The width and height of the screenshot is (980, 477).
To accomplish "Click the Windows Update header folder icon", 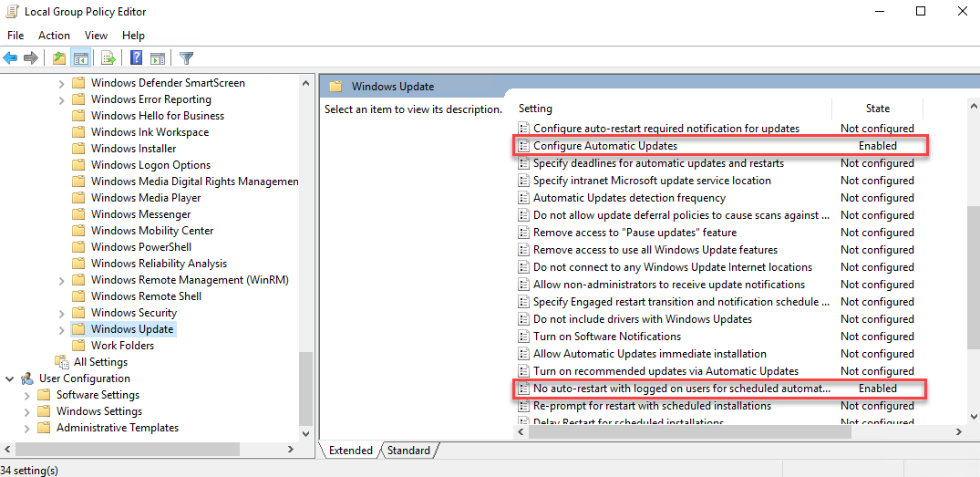I will click(335, 87).
